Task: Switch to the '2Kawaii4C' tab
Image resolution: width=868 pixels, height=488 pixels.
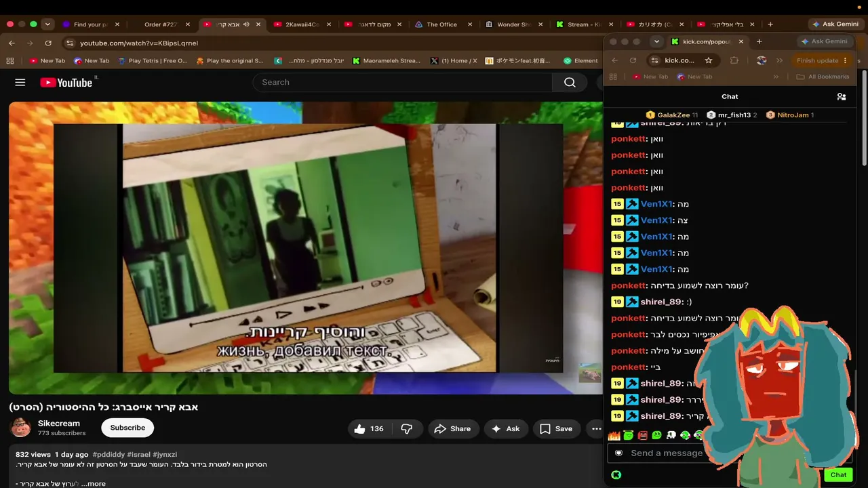Action: pyautogui.click(x=302, y=24)
